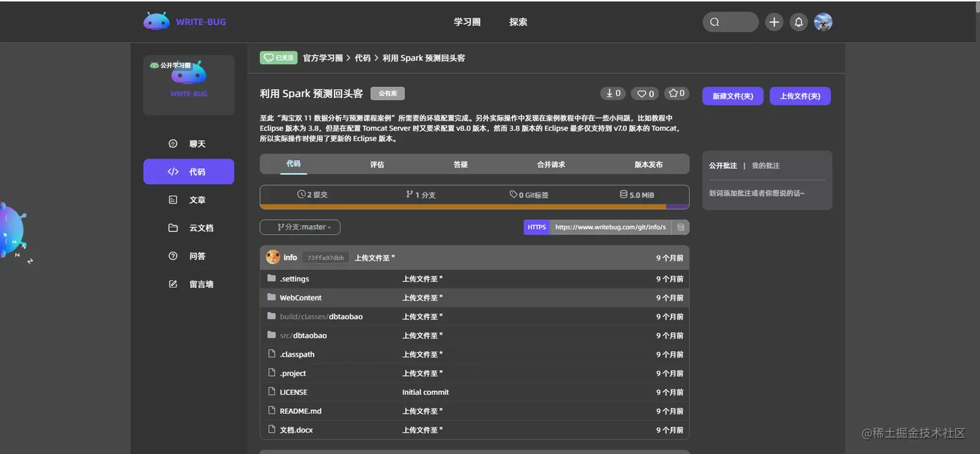Select the 我的批注 tab

pyautogui.click(x=765, y=165)
